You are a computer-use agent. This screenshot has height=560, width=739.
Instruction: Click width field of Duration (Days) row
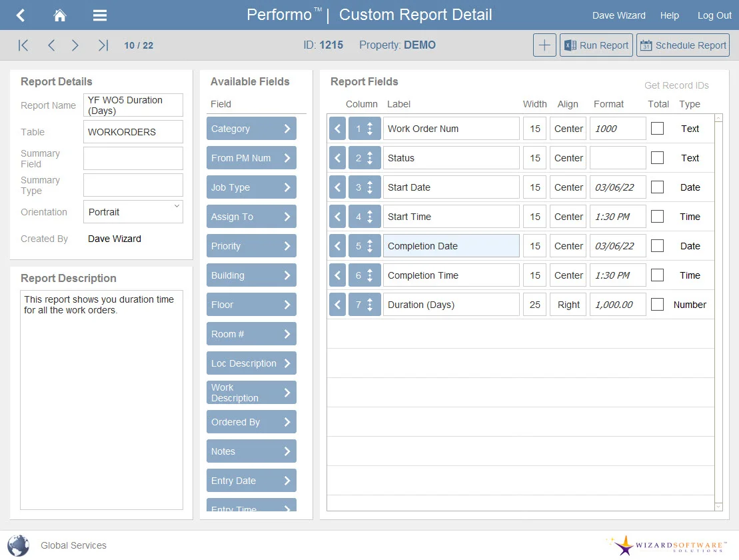pos(535,305)
